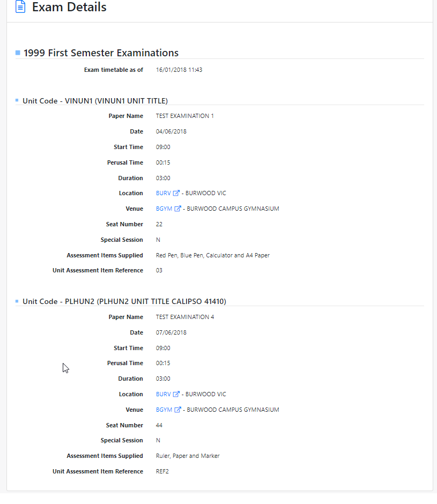
Task: Click the blue square bullet beside the VINUN1 heading
Action: coord(17,100)
